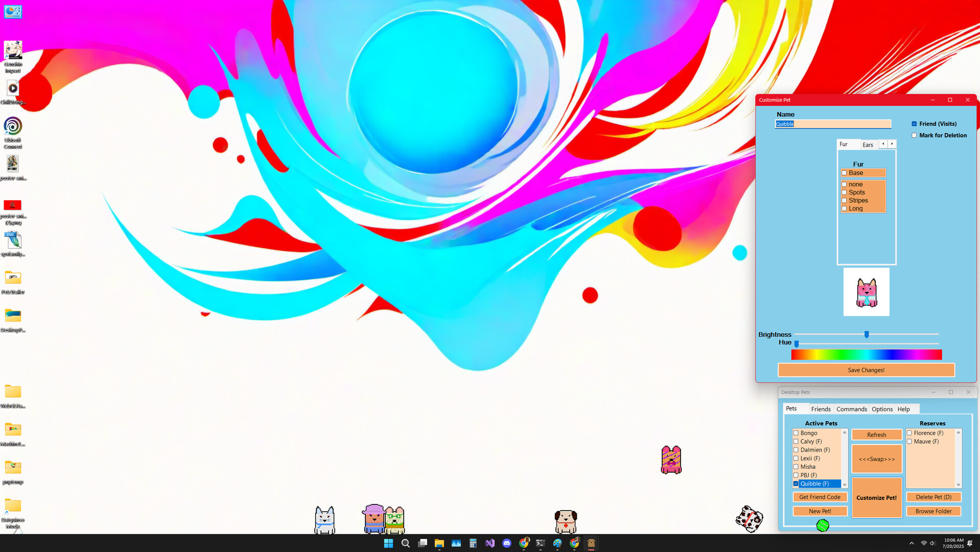980x552 pixels.
Task: Open Ubisoft Connect desktop shortcut
Action: coord(13,127)
